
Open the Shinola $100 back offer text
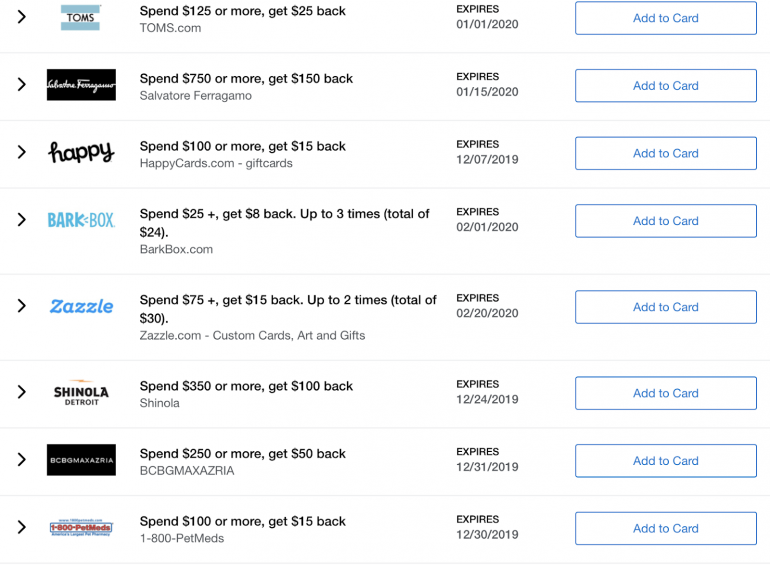click(x=246, y=386)
